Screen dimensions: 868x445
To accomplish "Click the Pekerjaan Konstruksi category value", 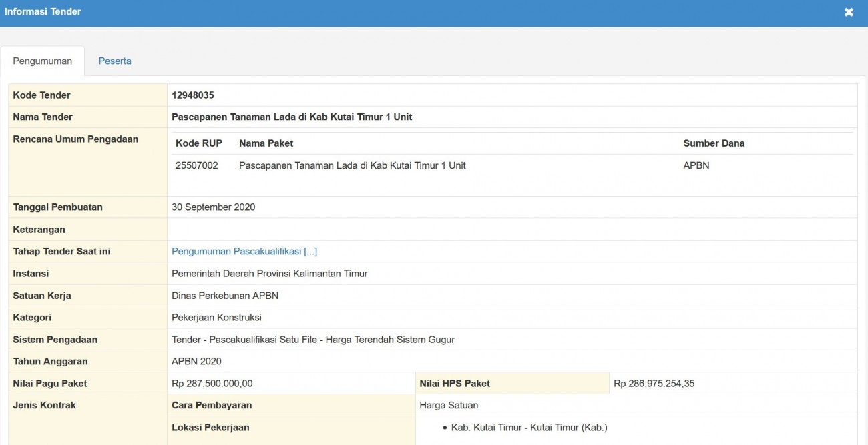I will tap(216, 317).
